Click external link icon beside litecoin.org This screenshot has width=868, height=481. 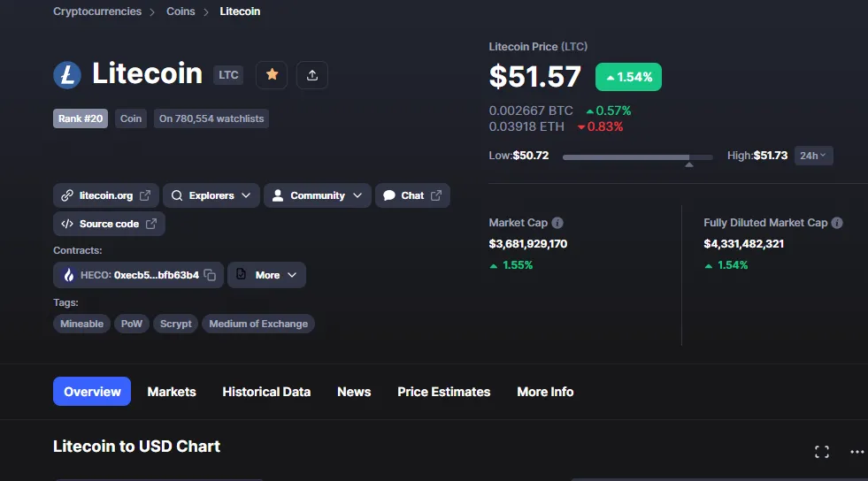(145, 195)
